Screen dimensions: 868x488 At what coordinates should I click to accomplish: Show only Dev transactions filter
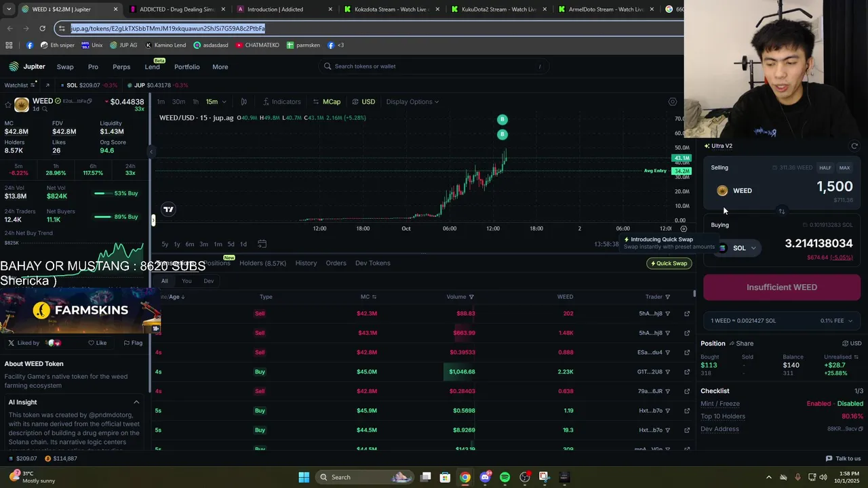click(208, 281)
